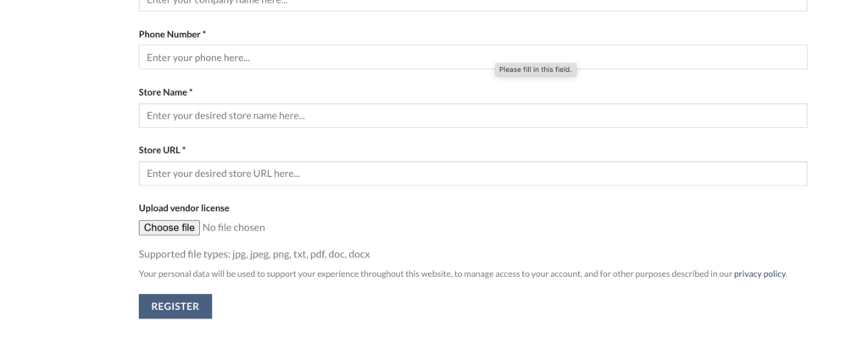Screen dimensions: 868x343
Task: Click the 'Your personal data will be used' notice
Action: (463, 274)
